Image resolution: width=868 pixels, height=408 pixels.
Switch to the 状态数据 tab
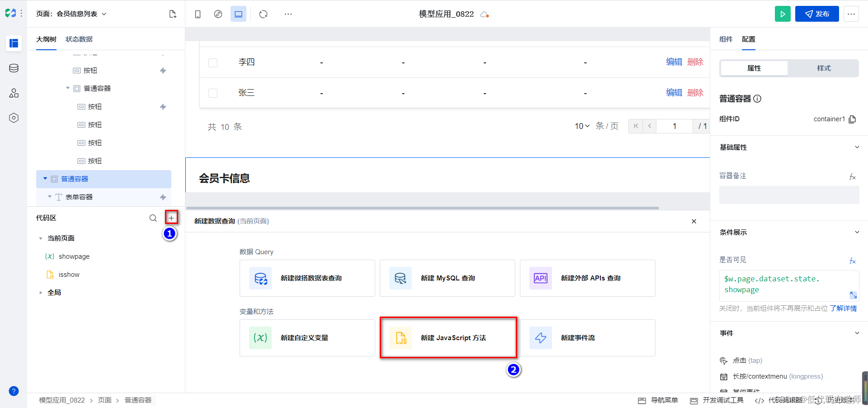click(79, 39)
